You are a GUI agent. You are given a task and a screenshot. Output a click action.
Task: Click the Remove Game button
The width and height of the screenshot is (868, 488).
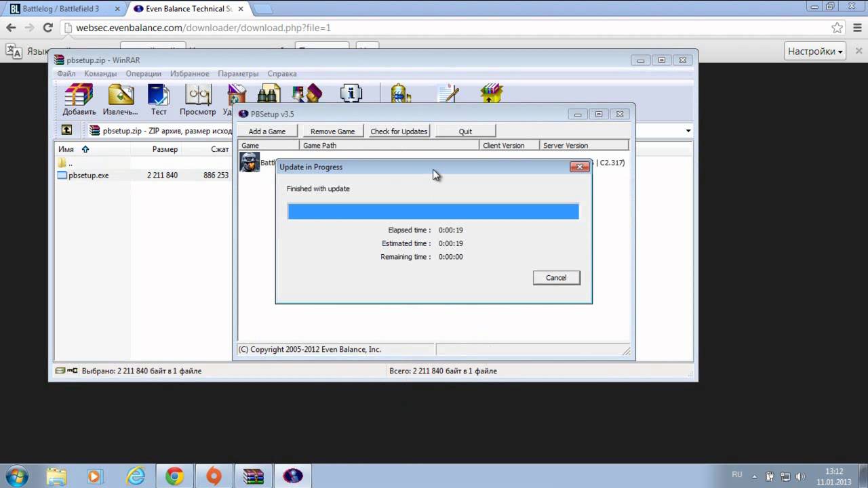click(x=332, y=131)
